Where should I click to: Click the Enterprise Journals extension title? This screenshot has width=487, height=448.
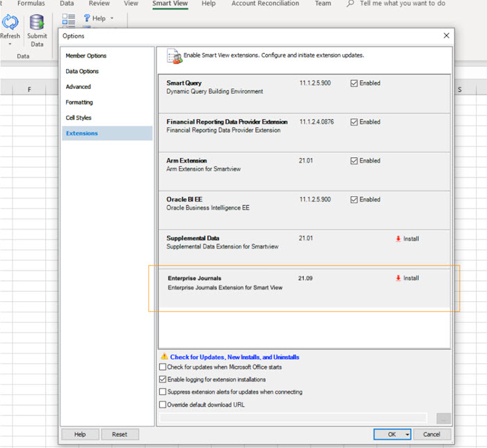[194, 278]
